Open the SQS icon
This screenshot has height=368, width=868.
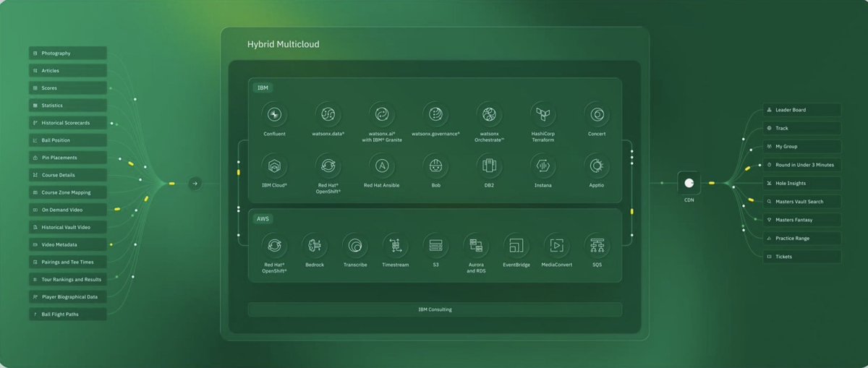597,246
